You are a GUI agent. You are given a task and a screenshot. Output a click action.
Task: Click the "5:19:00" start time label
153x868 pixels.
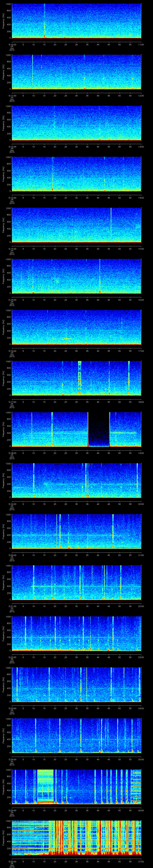click(12, 504)
